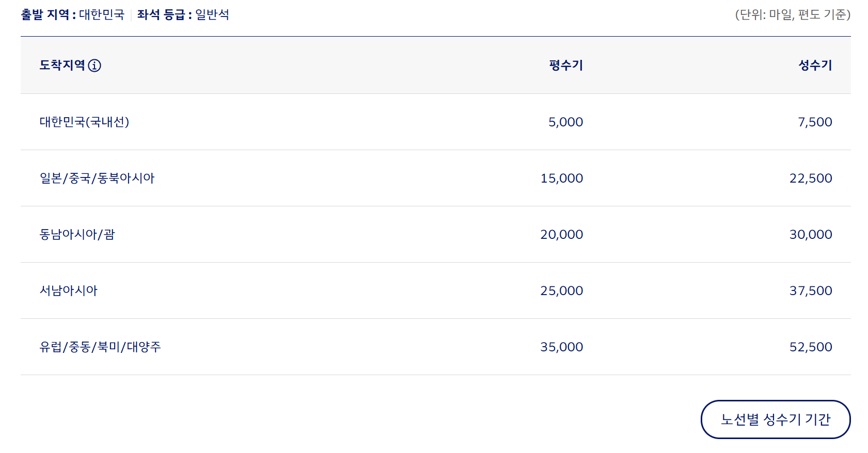Click the 단위: 마일, 편도 기준 note
The image size is (868, 453).
pyautogui.click(x=793, y=14)
